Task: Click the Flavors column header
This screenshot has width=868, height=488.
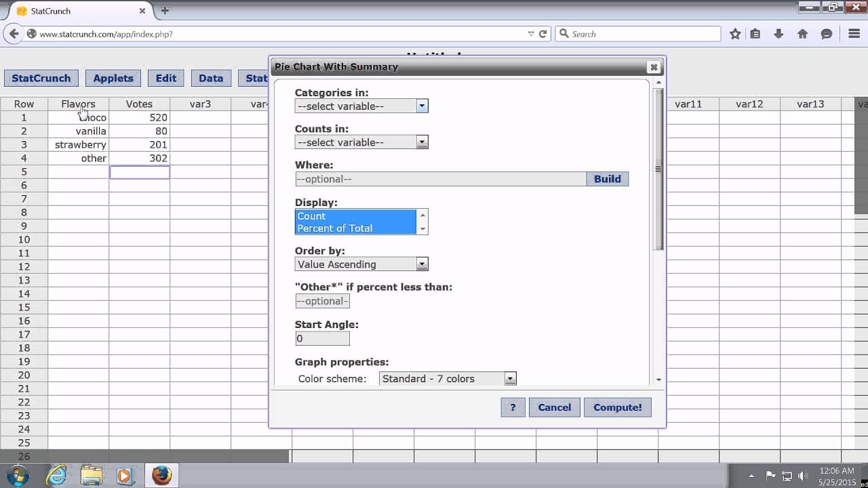Action: 78,104
